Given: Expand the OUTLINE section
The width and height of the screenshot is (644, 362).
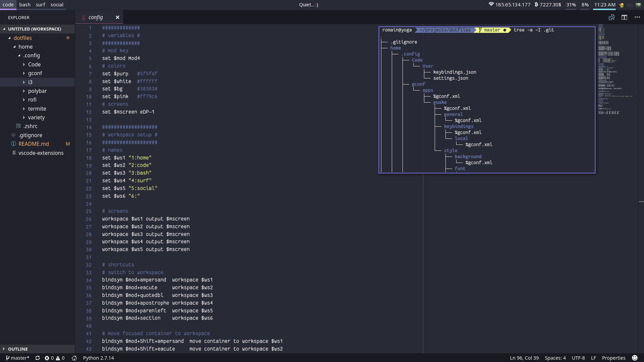Looking at the screenshot, I should (x=18, y=349).
